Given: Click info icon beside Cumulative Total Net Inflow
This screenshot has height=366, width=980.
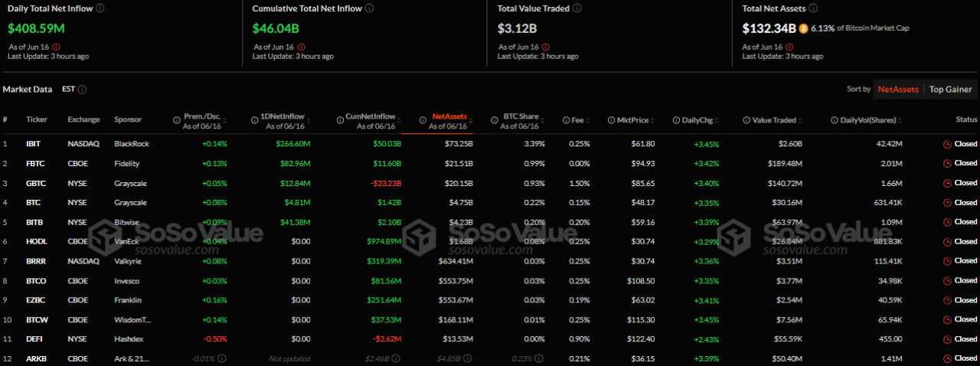Looking at the screenshot, I should (x=370, y=8).
